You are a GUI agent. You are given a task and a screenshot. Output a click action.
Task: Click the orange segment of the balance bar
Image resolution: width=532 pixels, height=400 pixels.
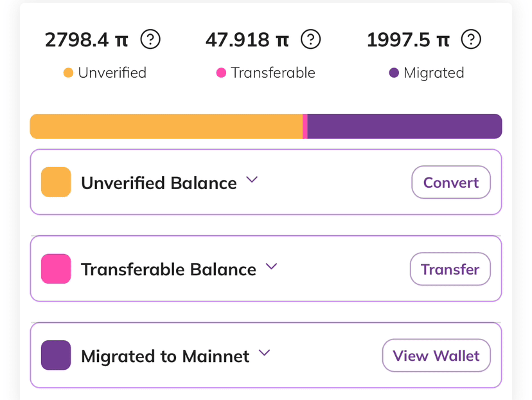[x=166, y=126]
